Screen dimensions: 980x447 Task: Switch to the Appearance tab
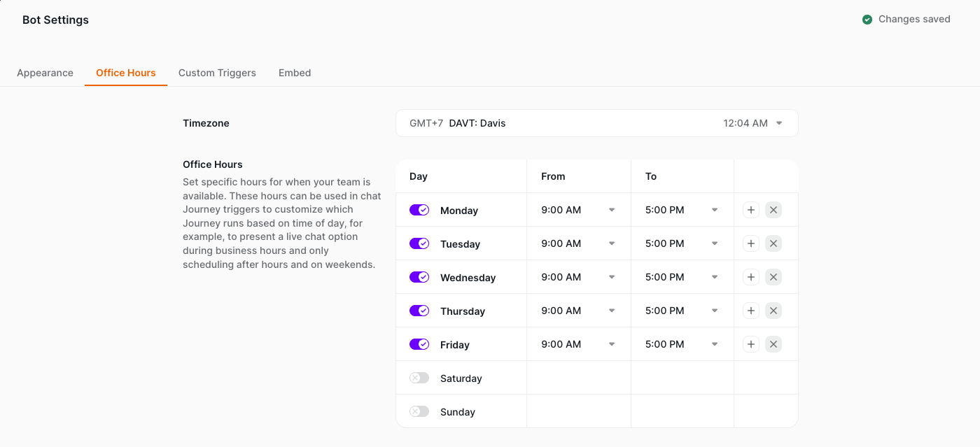pos(45,73)
